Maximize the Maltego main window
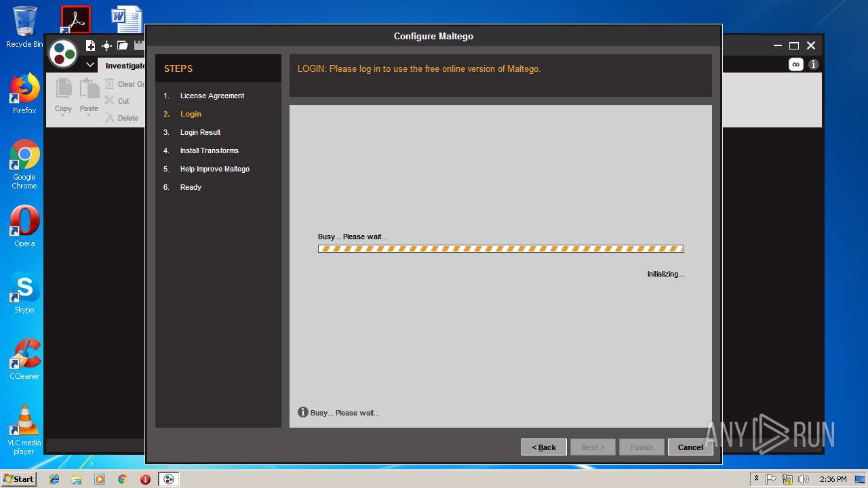The image size is (868, 488). click(794, 46)
